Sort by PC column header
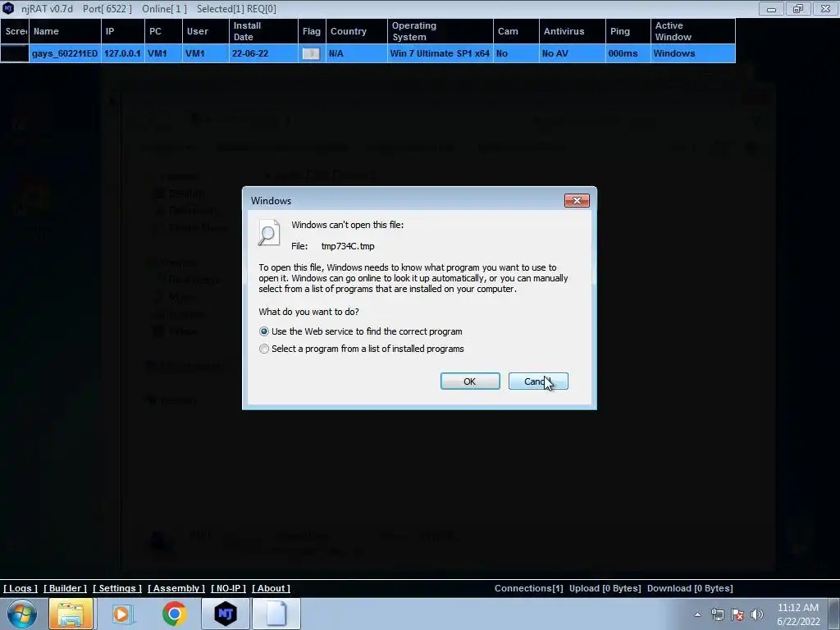 [x=163, y=31]
